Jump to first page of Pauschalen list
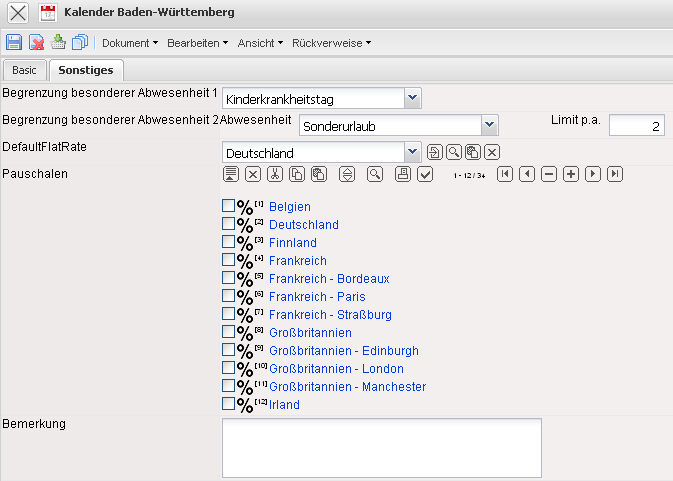The height and width of the screenshot is (481, 673). (505, 174)
